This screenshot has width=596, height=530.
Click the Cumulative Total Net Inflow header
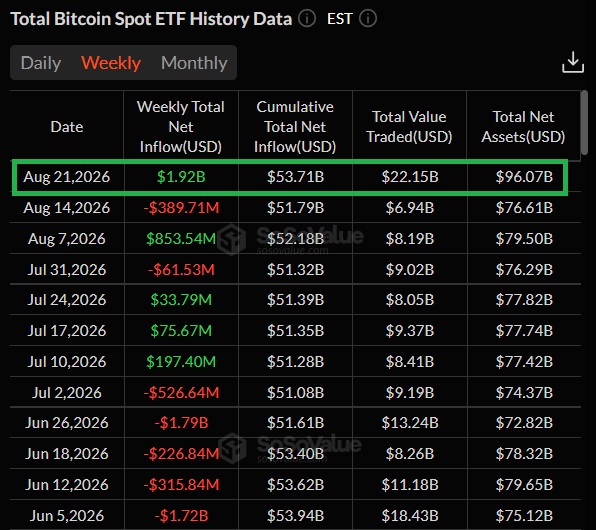click(x=295, y=127)
